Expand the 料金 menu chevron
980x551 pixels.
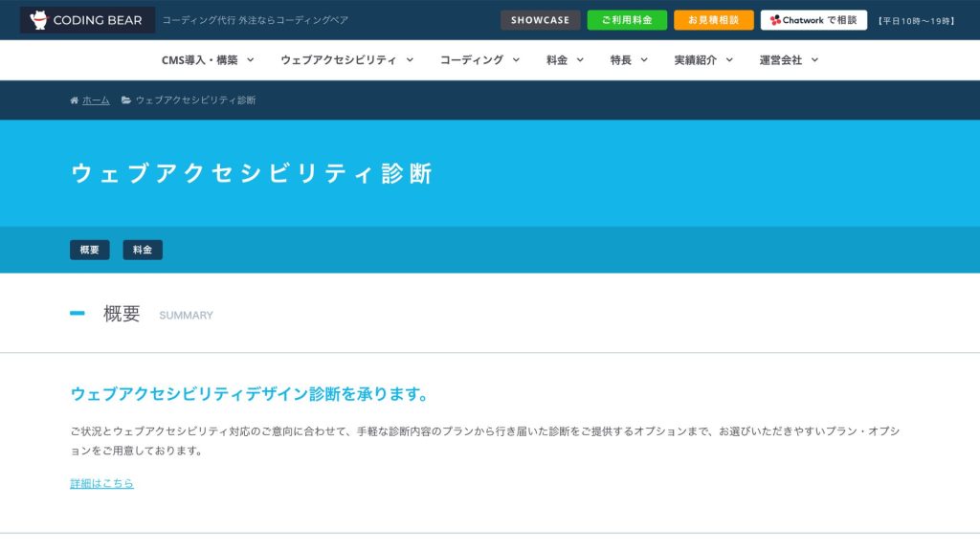coord(580,59)
